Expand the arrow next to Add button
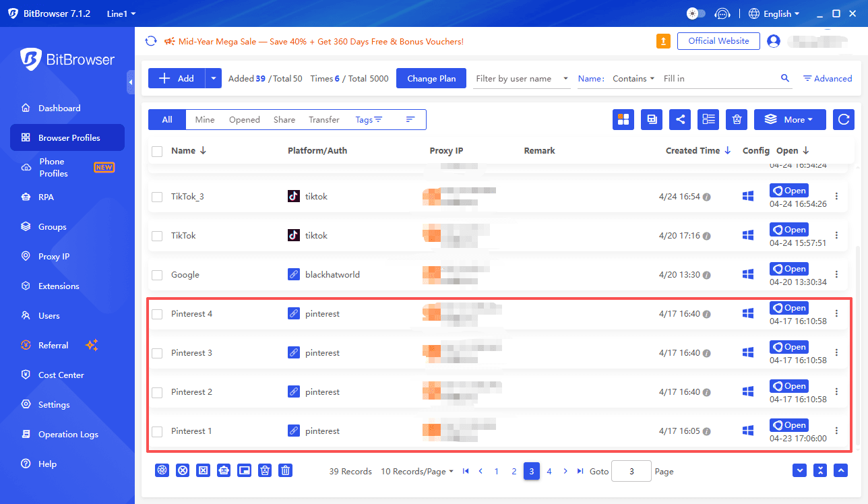 point(214,78)
